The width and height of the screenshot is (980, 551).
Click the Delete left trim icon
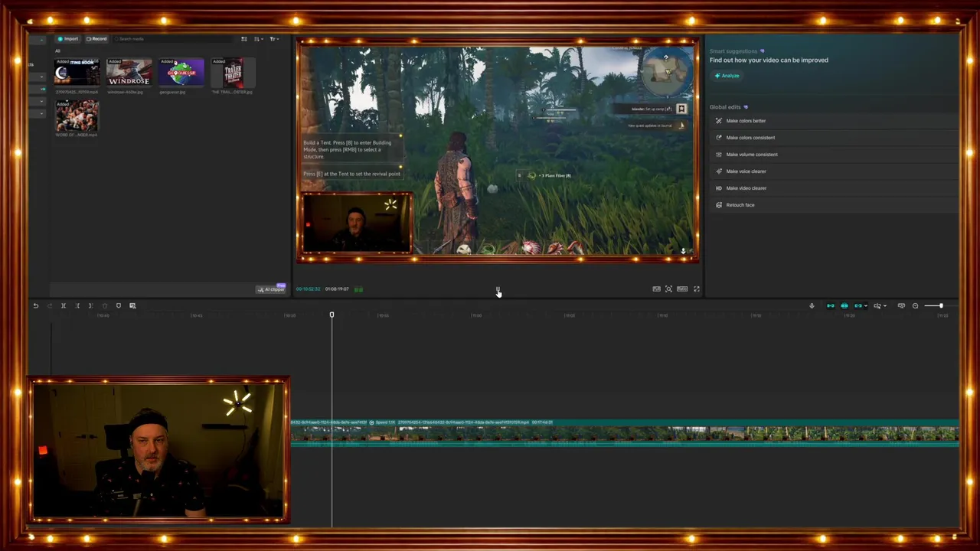pos(77,306)
